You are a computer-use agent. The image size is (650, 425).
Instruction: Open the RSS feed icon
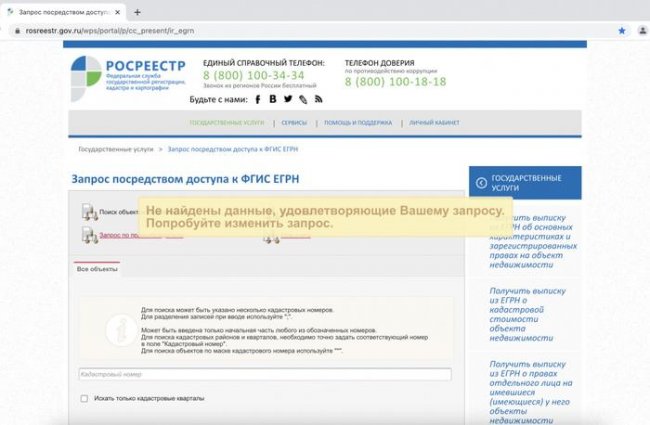[318, 99]
